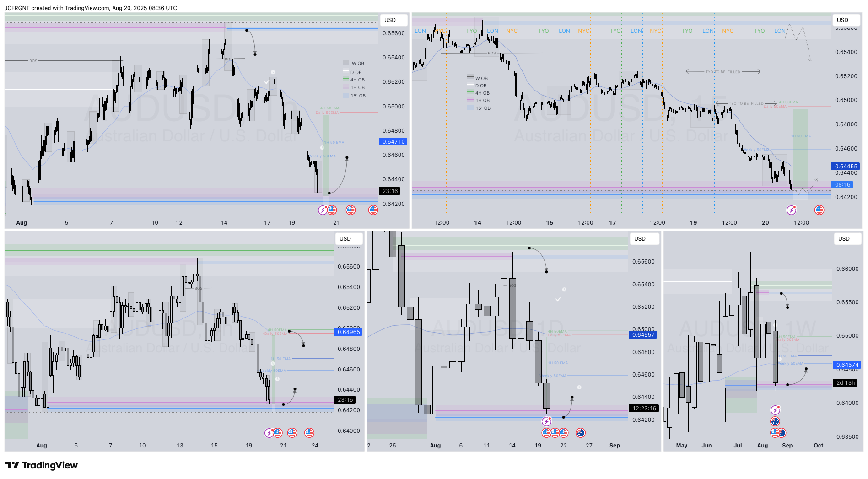The height and width of the screenshot is (479, 868).
Task: Click the 4H OB legend entry in top-left chart
Action: 354,80
